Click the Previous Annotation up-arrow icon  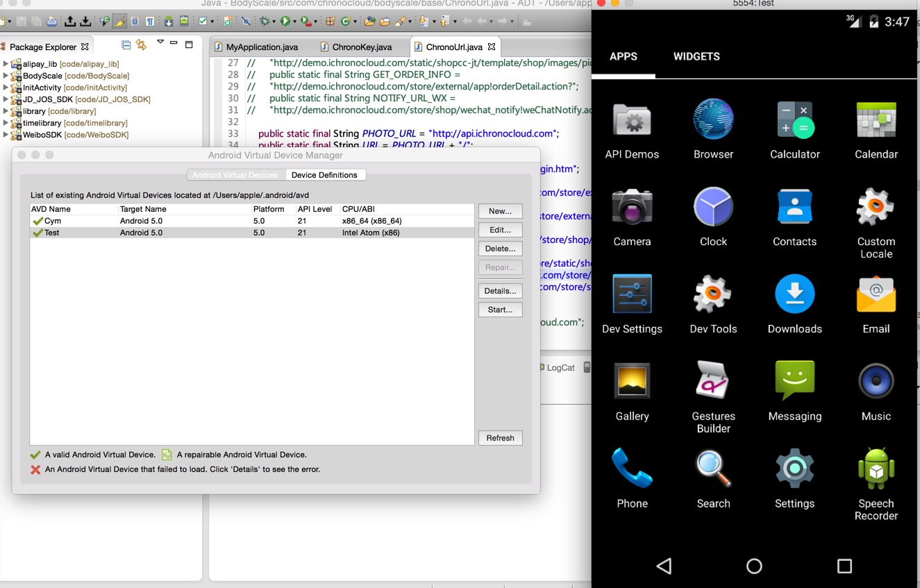click(x=444, y=22)
